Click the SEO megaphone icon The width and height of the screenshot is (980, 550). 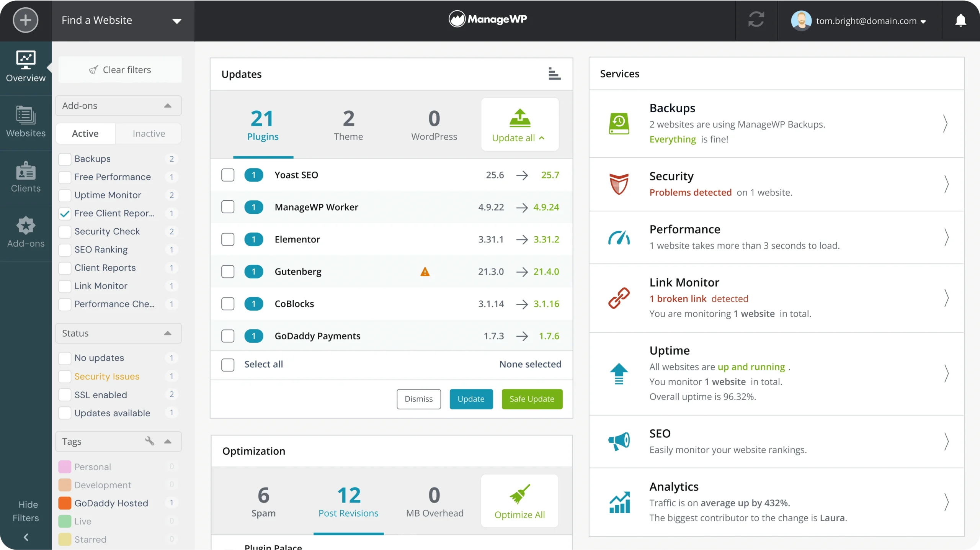(x=619, y=441)
